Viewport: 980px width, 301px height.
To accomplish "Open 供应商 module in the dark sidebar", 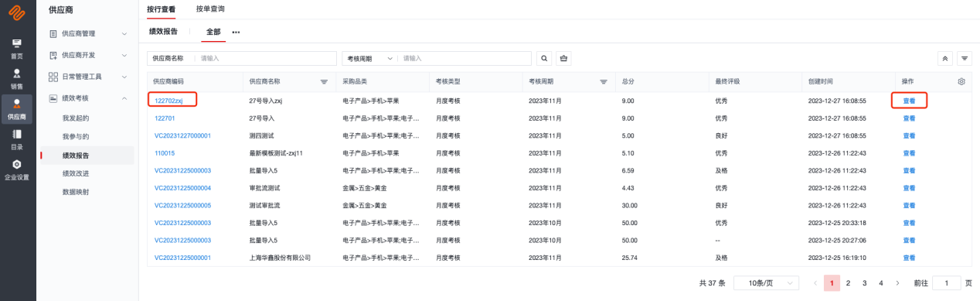I will click(17, 109).
